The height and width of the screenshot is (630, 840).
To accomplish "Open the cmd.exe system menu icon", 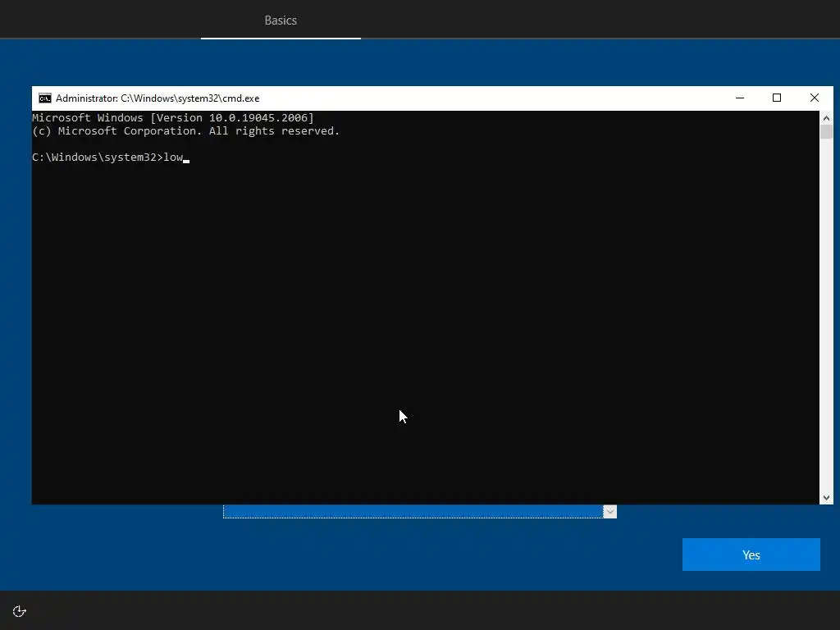I will tap(45, 98).
